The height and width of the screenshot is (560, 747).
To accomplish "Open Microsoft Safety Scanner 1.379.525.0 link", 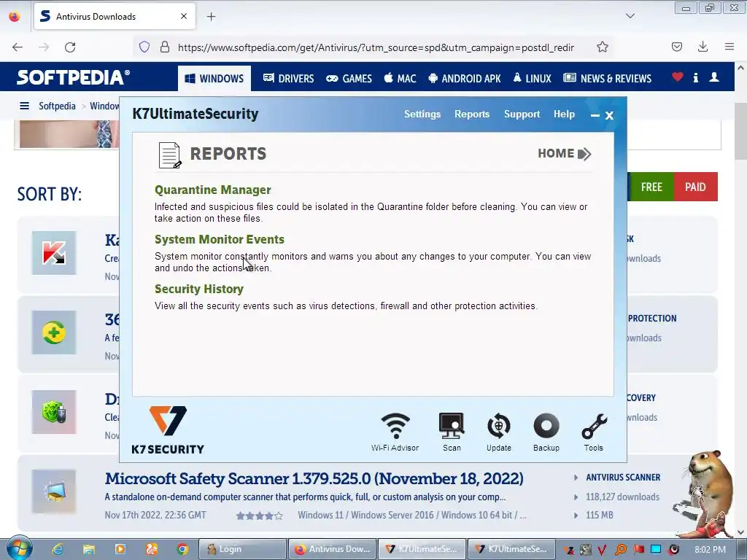I will [x=314, y=478].
